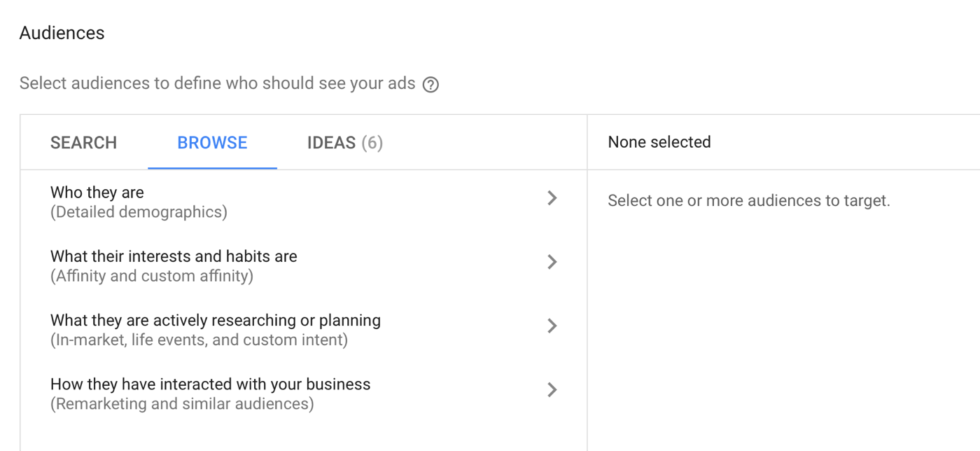Open the IDEAS (6) tab
Image resolution: width=980 pixels, height=451 pixels.
coord(345,143)
